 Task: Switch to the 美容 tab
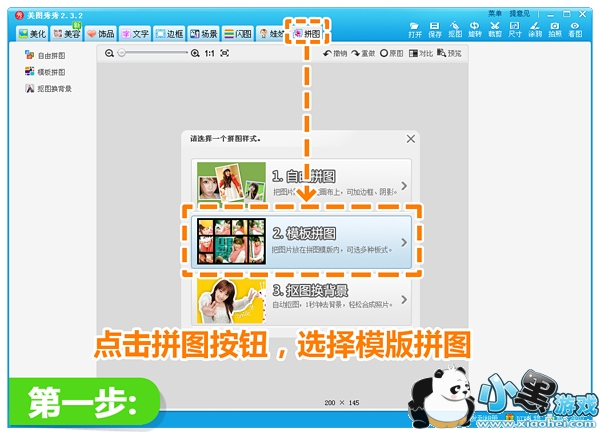click(x=67, y=34)
